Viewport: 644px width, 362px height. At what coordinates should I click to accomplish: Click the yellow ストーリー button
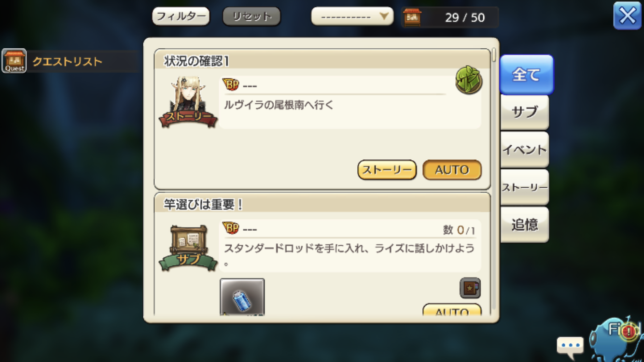point(387,170)
